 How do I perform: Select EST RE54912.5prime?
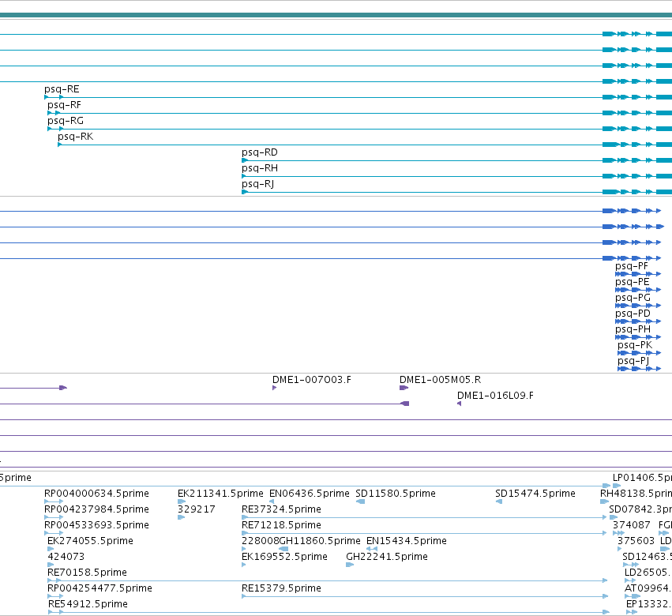click(x=88, y=604)
